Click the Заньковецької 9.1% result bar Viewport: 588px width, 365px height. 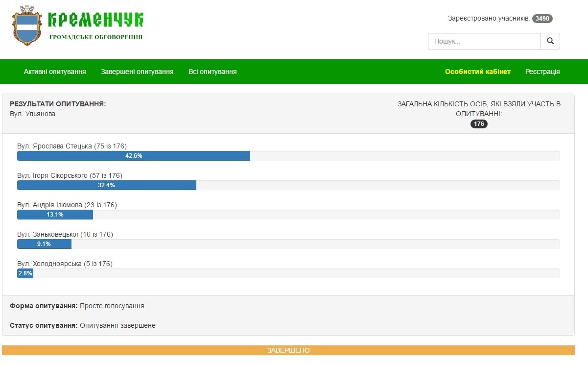44,244
